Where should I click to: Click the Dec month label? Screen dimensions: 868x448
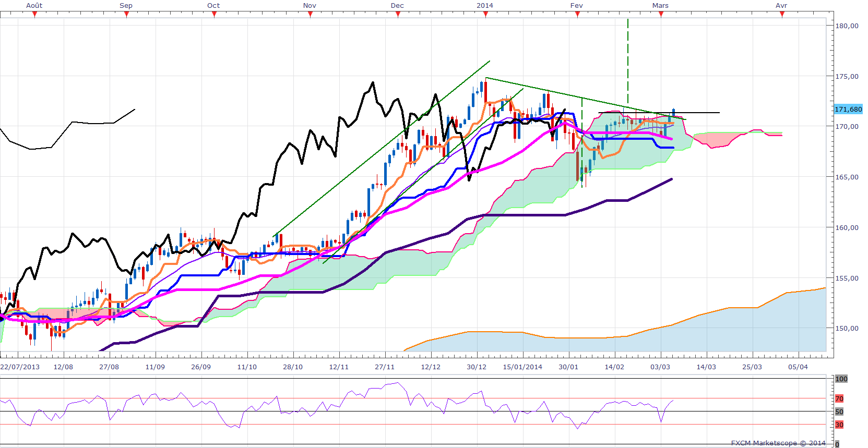(x=397, y=5)
